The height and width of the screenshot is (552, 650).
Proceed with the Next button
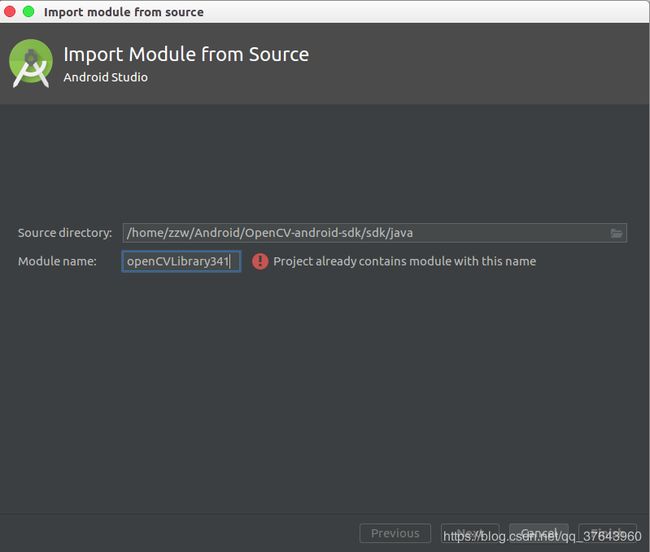click(x=470, y=533)
